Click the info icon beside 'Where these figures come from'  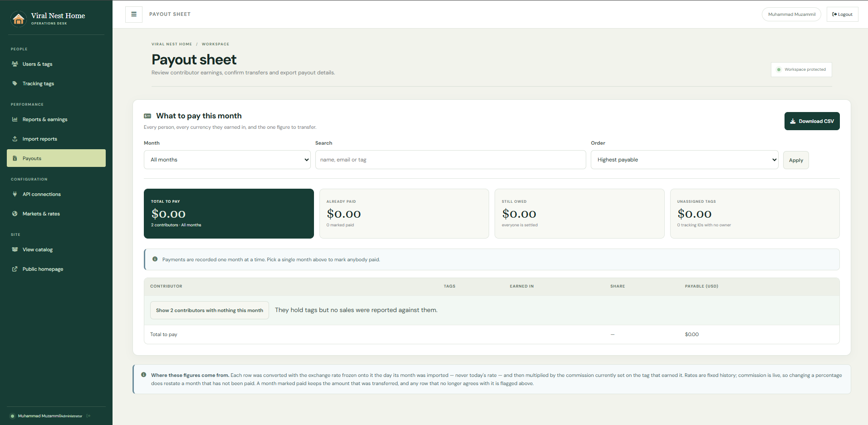click(144, 375)
